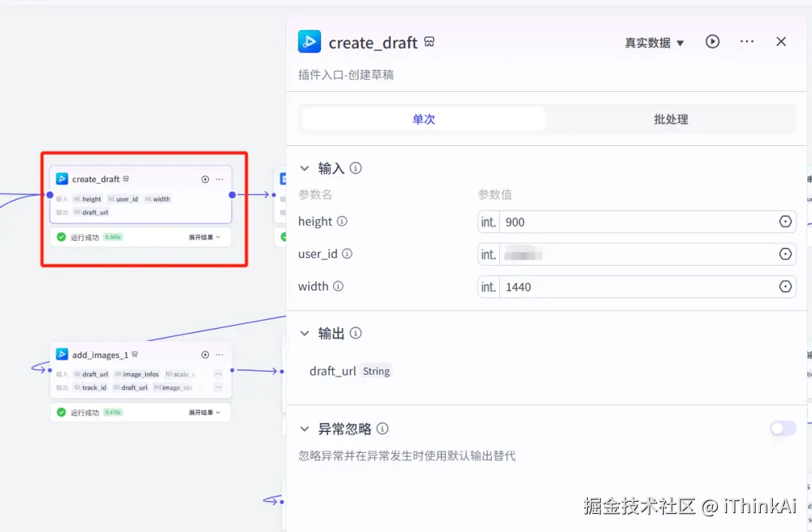Viewport: 812px width, 532px height.
Task: Click the info icon beside the height parameter
Action: point(344,222)
